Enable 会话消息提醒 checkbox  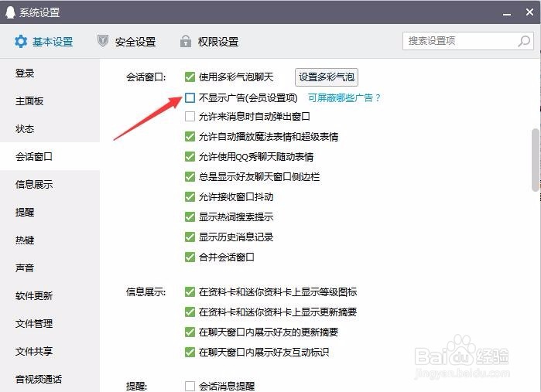[190, 386]
